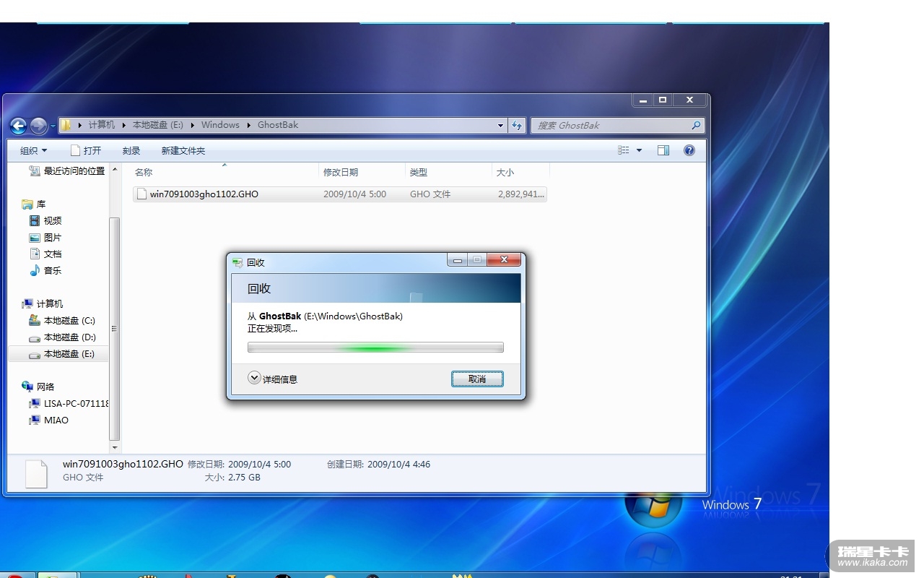The width and height of the screenshot is (924, 578).
Task: Sort files by the 名称 column
Action: (x=225, y=172)
